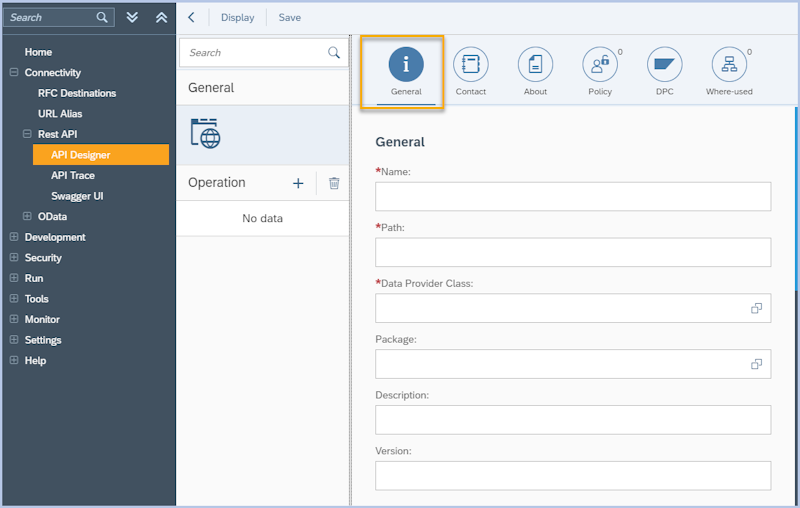Select the API globe icon item
800x508 pixels.
pos(205,133)
